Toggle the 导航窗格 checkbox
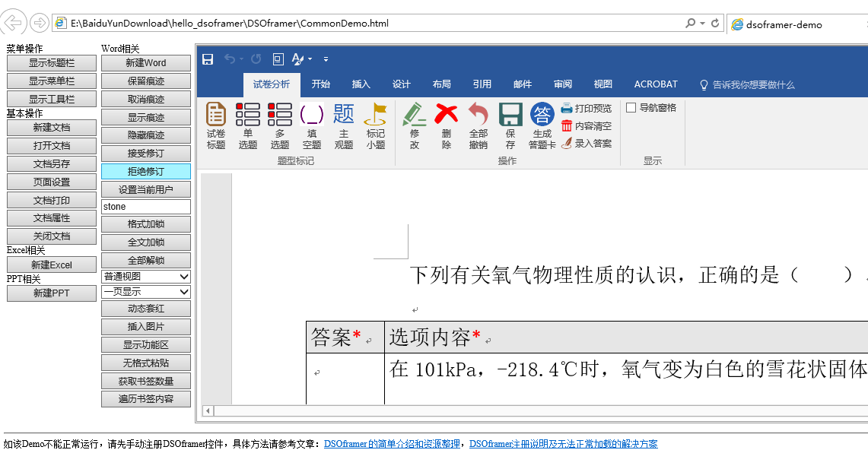Viewport: 868px width, 450px height. click(631, 108)
